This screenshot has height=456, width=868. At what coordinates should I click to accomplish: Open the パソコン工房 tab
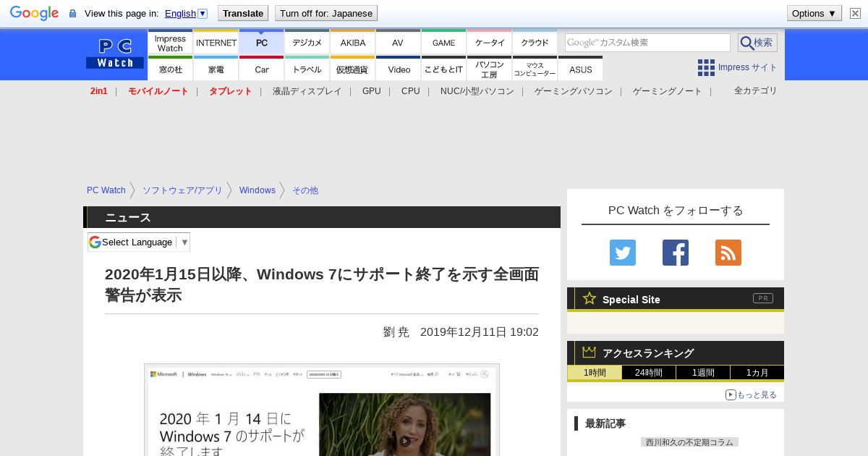489,69
